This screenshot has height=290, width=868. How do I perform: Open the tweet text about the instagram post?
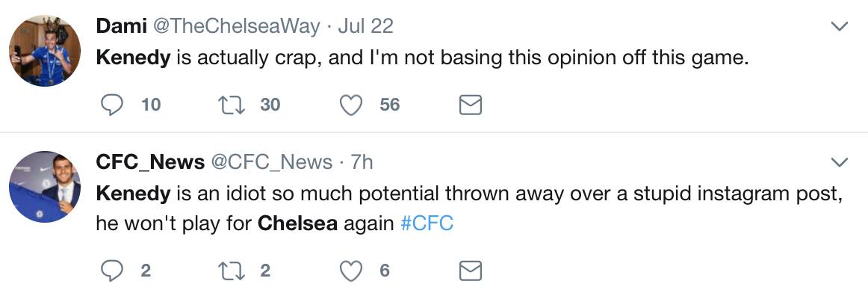coord(469,209)
